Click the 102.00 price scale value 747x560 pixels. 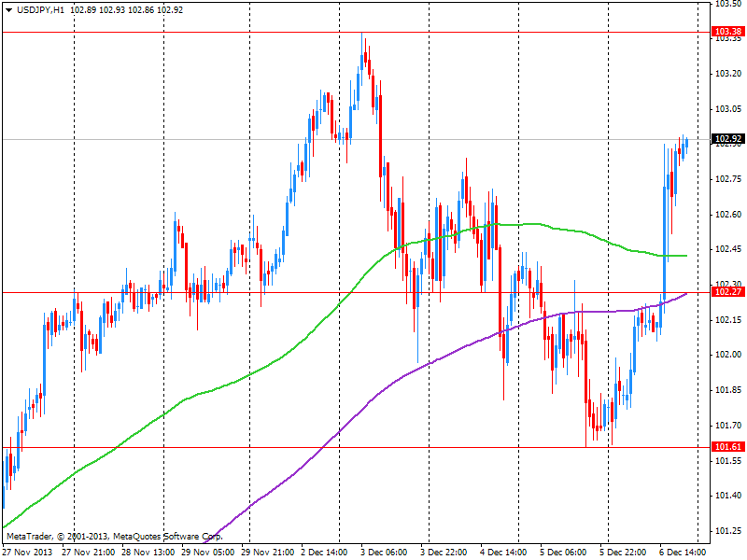[x=728, y=355]
